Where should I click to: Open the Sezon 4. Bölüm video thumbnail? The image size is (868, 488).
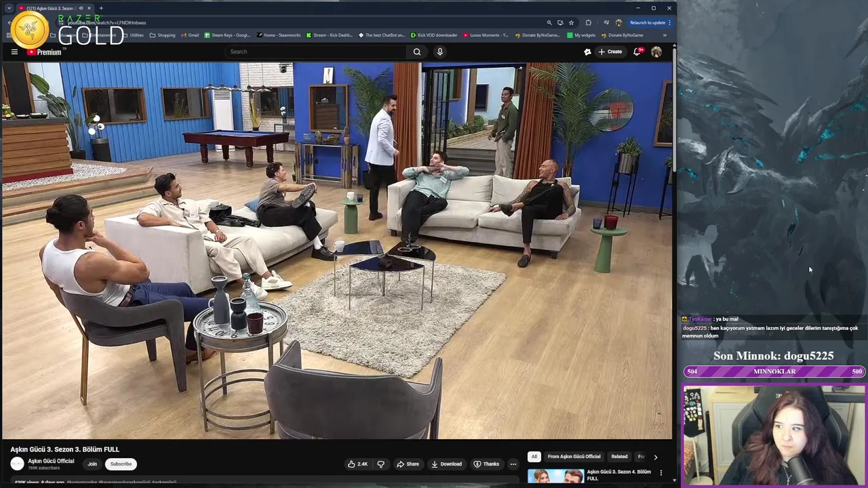pos(555,476)
